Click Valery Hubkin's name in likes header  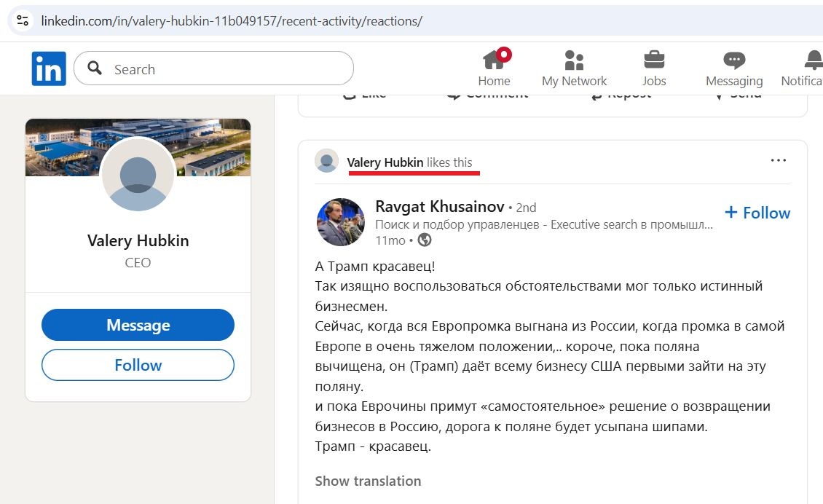pyautogui.click(x=385, y=162)
